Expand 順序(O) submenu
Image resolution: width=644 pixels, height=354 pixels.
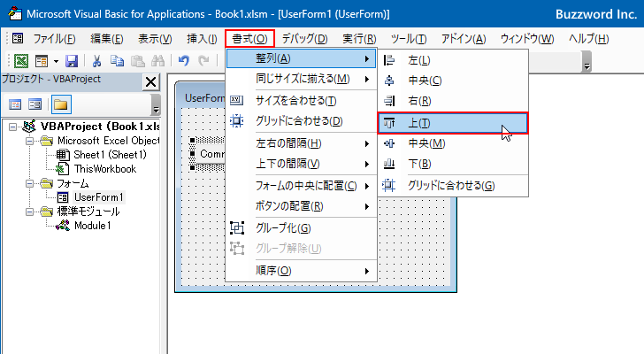301,271
